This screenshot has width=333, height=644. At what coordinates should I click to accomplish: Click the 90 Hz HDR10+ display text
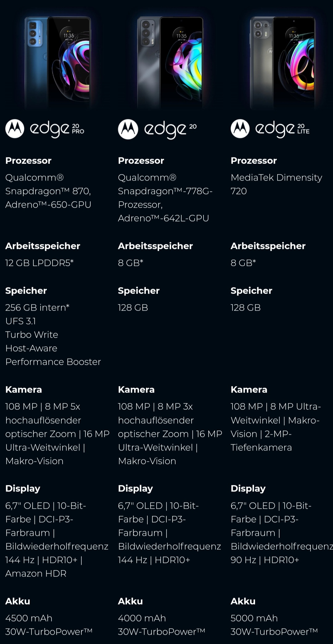click(265, 560)
